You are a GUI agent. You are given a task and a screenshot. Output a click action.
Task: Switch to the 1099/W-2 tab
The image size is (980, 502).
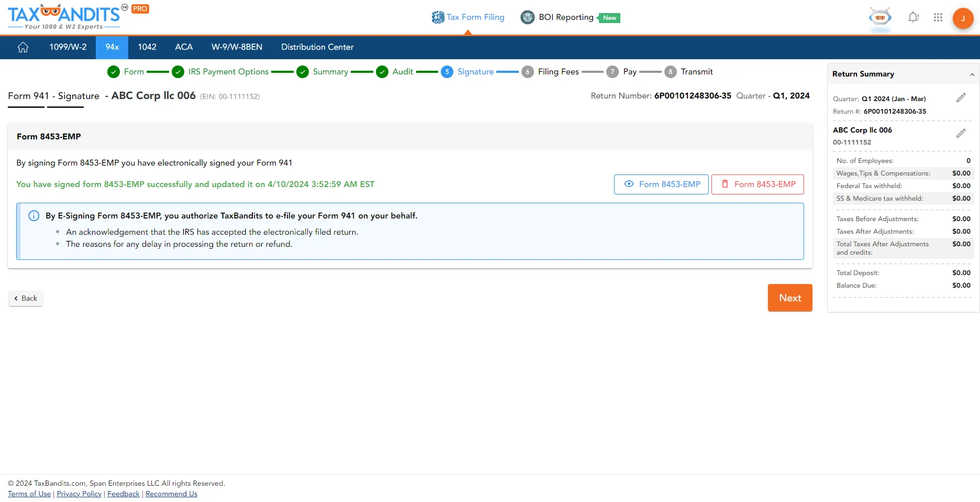[x=68, y=47]
